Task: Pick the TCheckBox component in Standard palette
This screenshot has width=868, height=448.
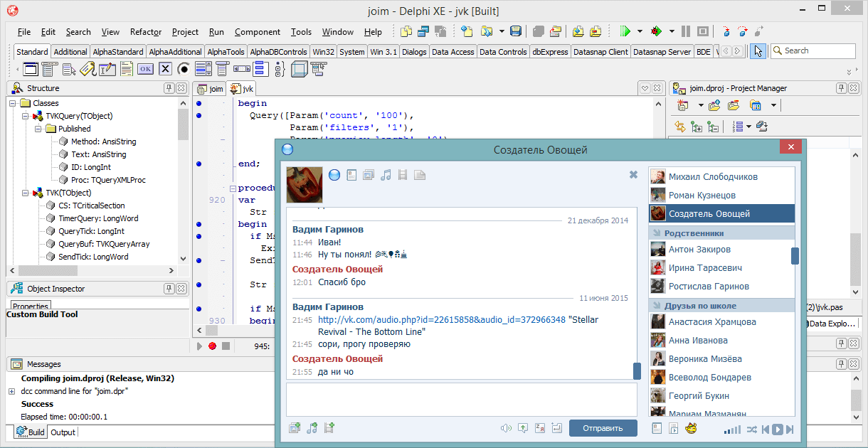Action: pyautogui.click(x=165, y=69)
